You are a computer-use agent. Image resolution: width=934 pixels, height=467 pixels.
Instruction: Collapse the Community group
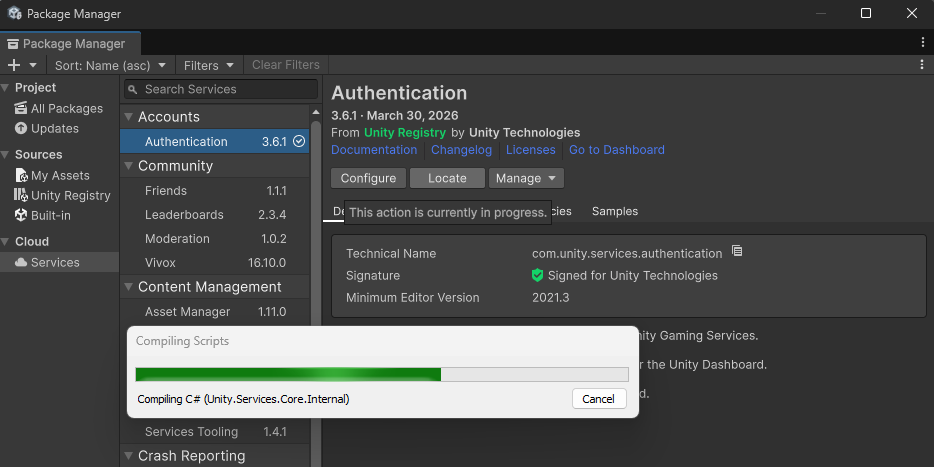click(x=128, y=166)
